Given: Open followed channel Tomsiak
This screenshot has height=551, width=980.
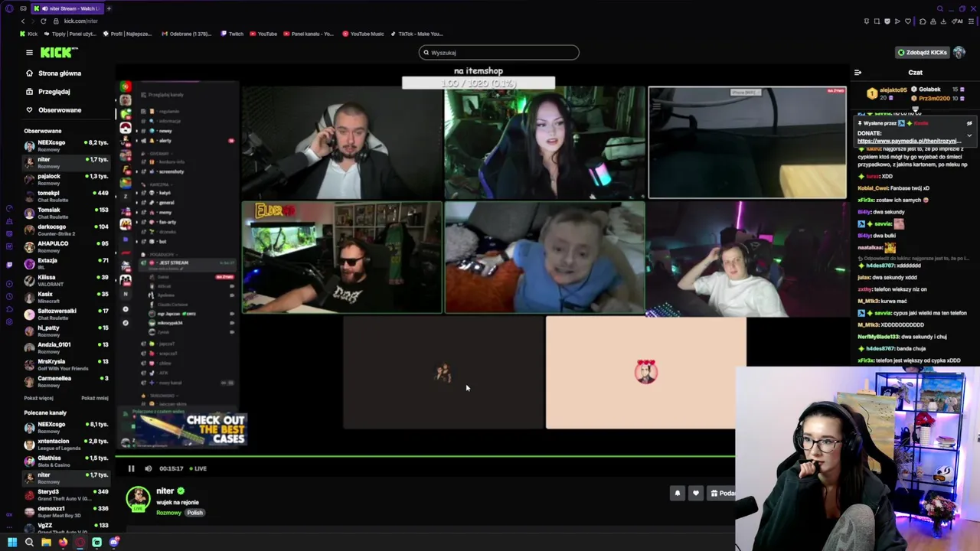Looking at the screenshot, I should click(67, 213).
